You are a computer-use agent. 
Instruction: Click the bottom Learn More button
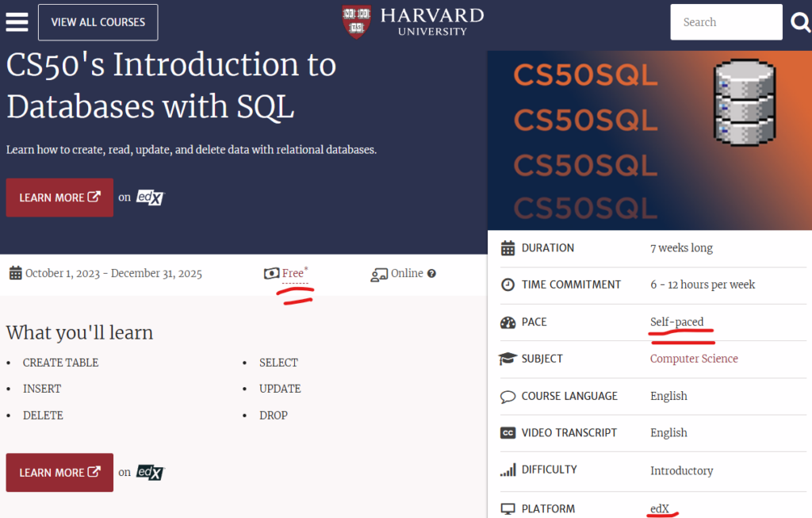59,473
